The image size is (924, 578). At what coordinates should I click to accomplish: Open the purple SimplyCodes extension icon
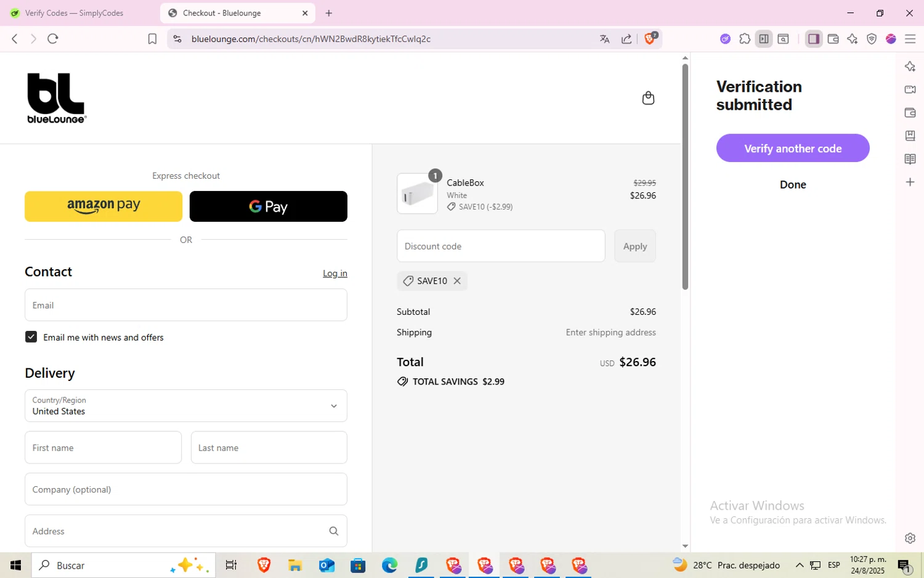725,39
